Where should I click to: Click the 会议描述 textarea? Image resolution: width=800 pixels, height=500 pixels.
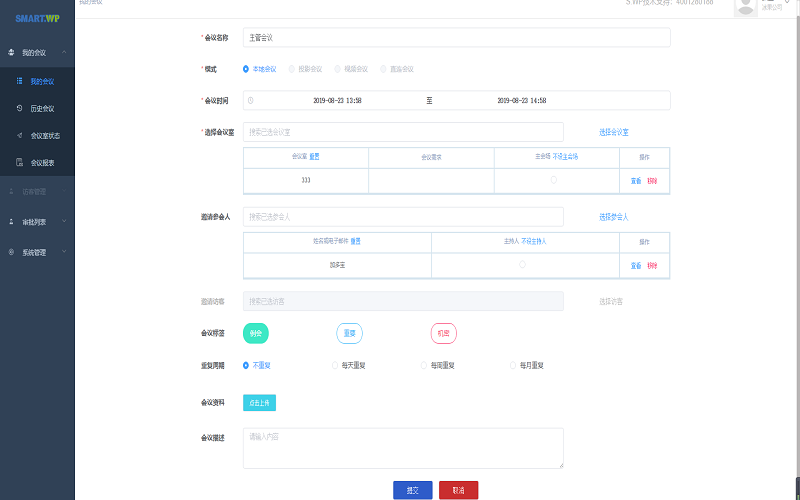point(403,448)
